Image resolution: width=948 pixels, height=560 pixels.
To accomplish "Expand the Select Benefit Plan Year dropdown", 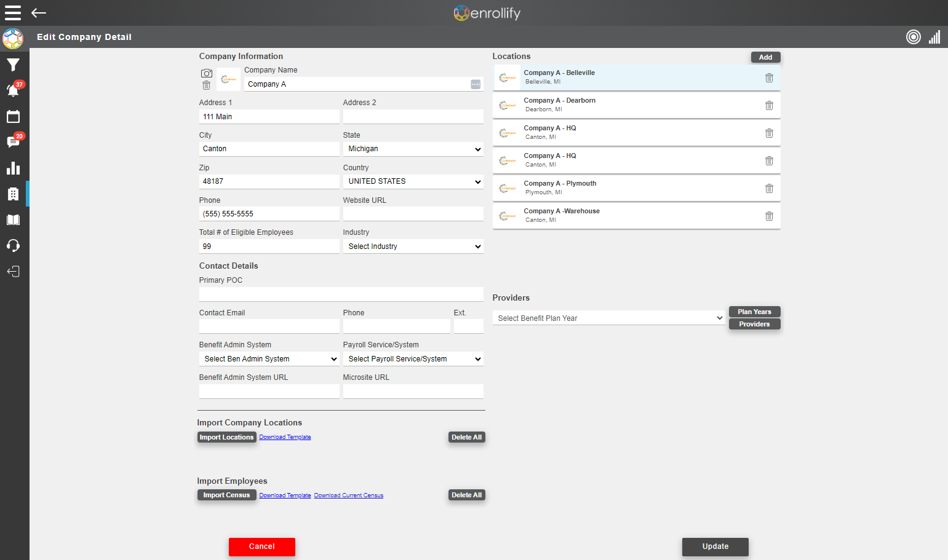I will coord(609,318).
